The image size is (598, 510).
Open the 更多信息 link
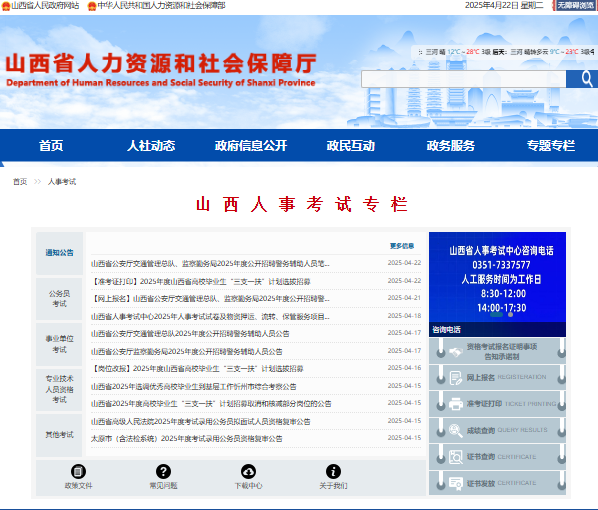(402, 246)
